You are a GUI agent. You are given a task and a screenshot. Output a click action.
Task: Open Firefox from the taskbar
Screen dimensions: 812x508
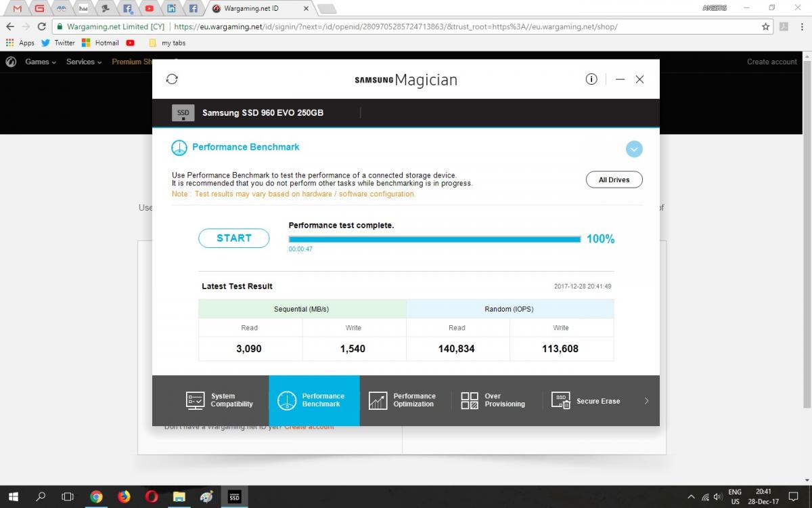(x=124, y=496)
